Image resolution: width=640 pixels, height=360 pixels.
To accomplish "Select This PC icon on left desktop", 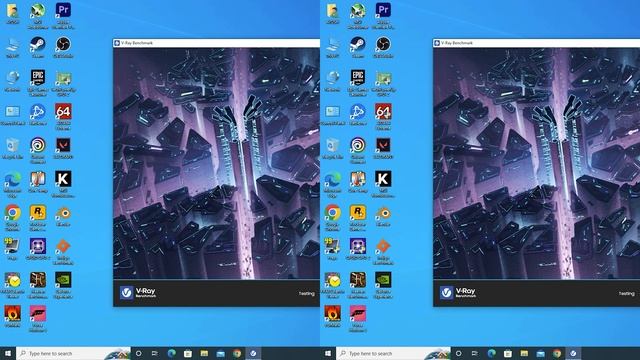I will pos(12,44).
